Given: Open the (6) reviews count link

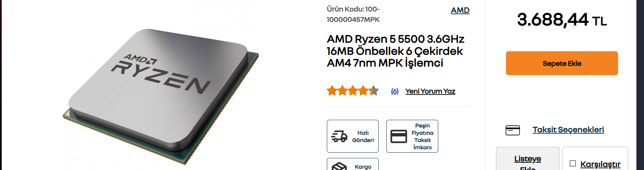Looking at the screenshot, I should coord(395,91).
